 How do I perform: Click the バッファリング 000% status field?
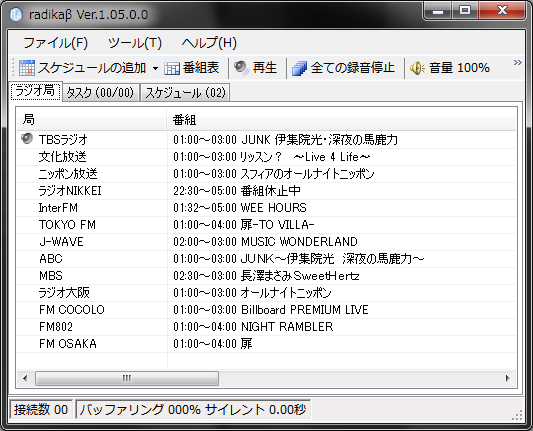tap(192, 410)
